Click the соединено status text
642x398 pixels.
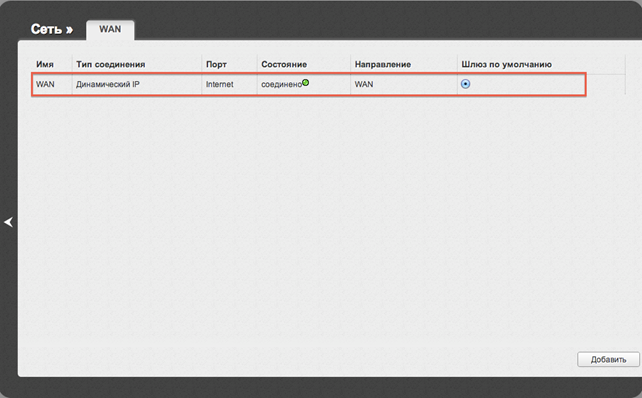(x=281, y=84)
